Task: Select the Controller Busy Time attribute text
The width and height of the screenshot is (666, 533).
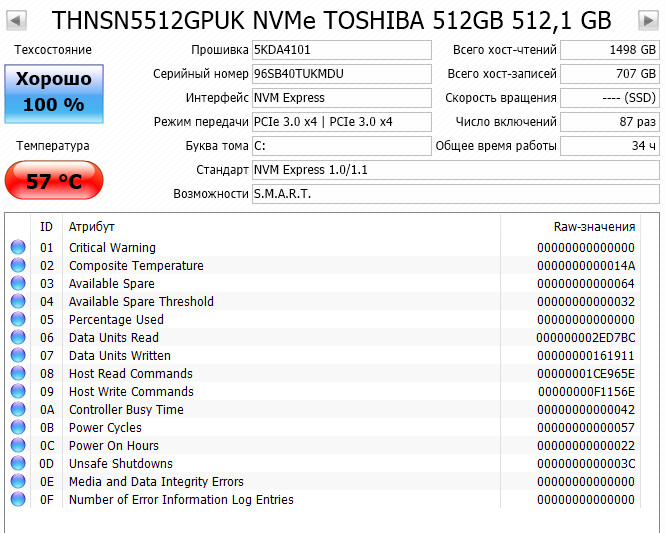Action: pyautogui.click(x=126, y=410)
